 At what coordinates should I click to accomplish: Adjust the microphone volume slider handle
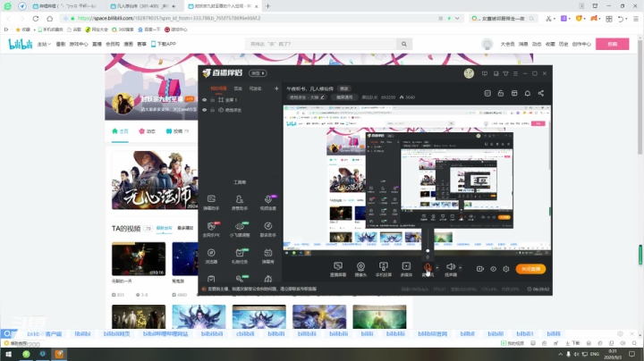coord(428,251)
